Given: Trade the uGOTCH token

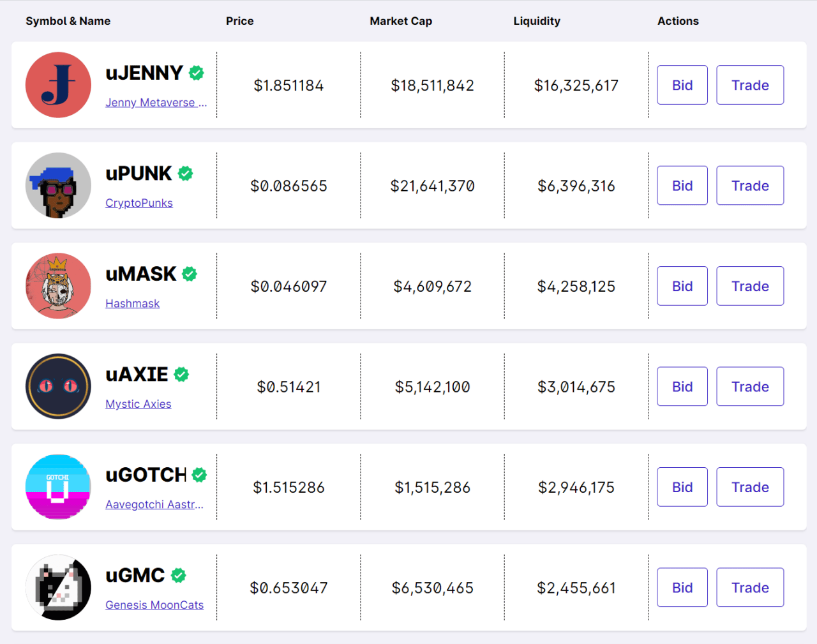Looking at the screenshot, I should point(750,487).
